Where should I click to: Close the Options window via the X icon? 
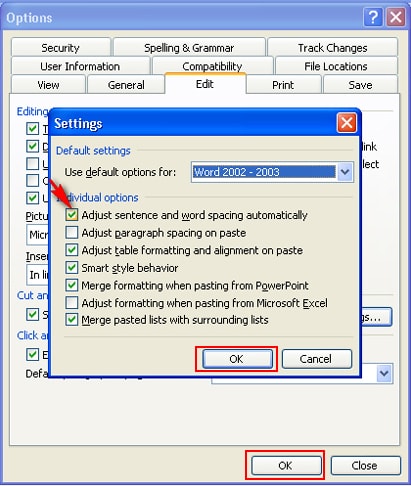pyautogui.click(x=396, y=16)
